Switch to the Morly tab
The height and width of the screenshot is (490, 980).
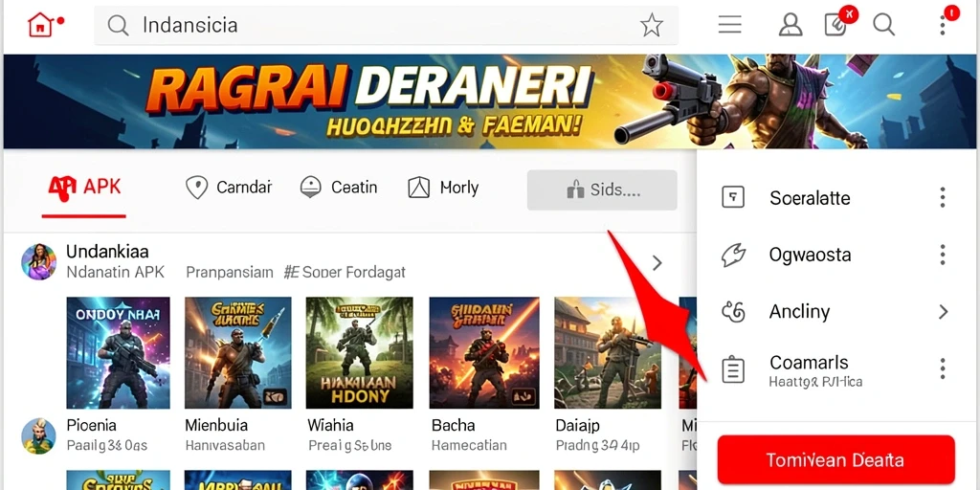point(443,188)
